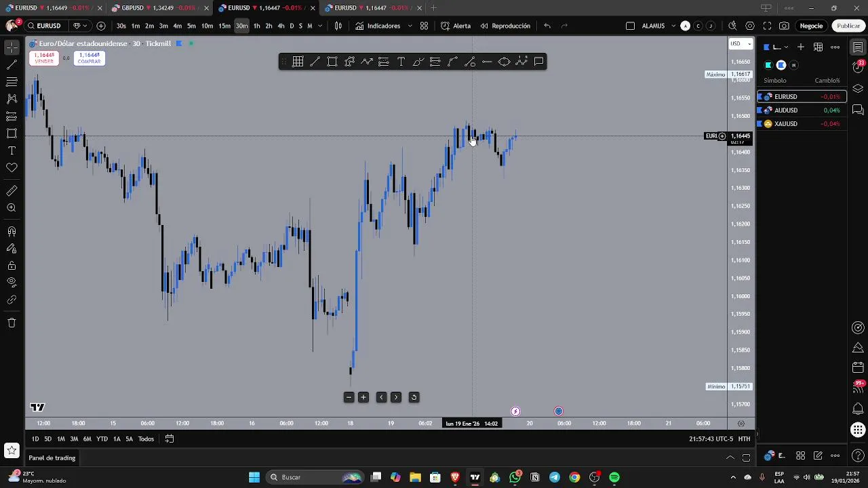Click the trash can remove drawings icon
Image resolution: width=868 pixels, height=488 pixels.
[x=12, y=323]
